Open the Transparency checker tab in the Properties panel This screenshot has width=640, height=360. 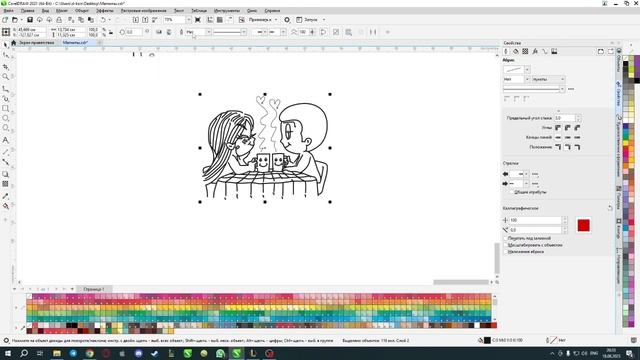point(525,51)
